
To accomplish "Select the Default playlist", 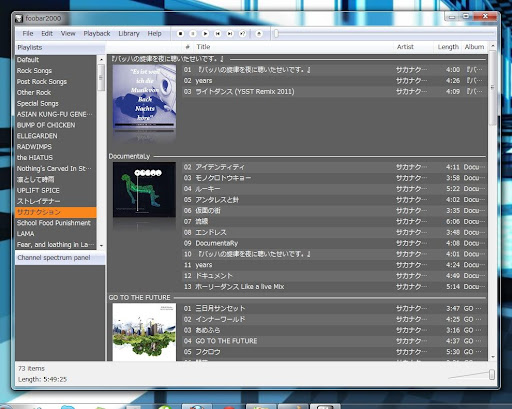I will tap(56, 60).
